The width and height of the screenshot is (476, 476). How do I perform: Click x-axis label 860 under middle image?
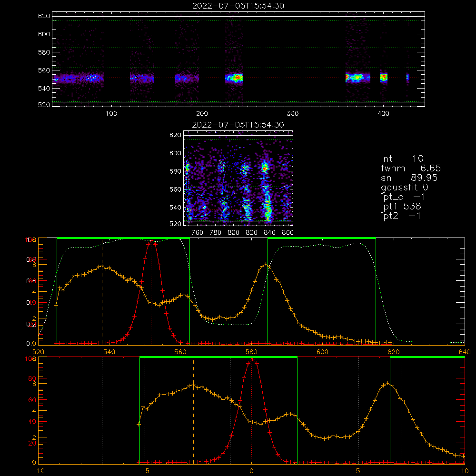(x=288, y=233)
